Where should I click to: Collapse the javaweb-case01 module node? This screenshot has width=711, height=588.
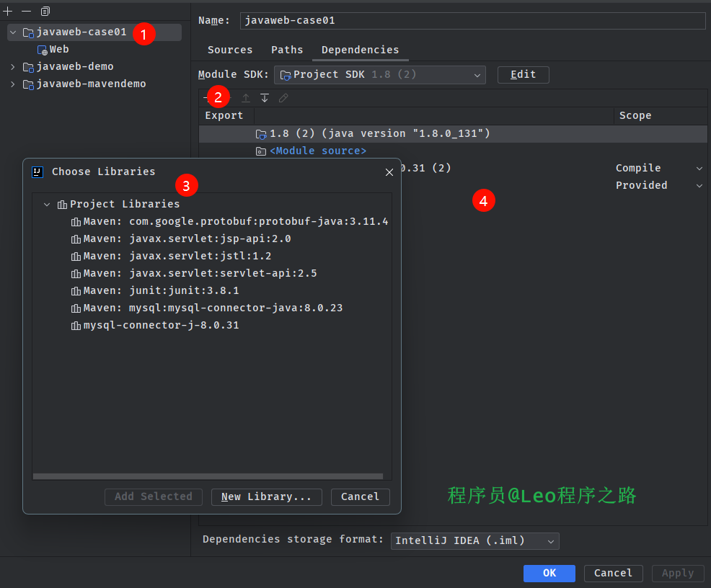coord(13,32)
